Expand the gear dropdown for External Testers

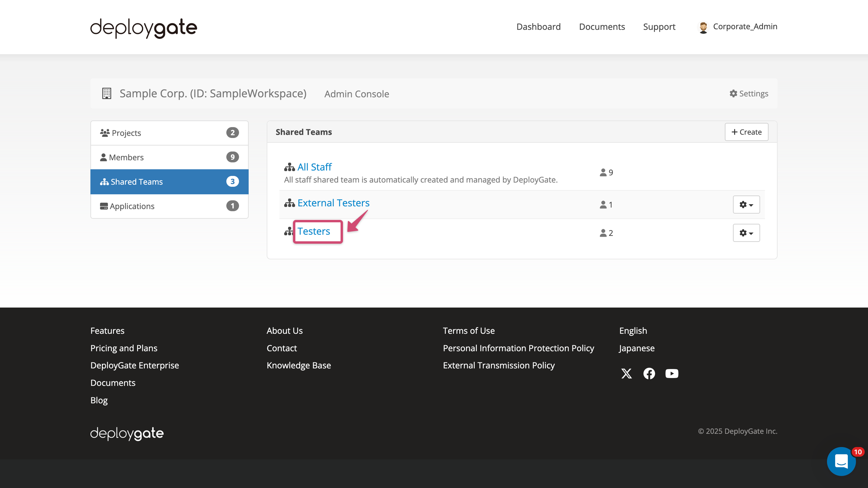point(746,205)
